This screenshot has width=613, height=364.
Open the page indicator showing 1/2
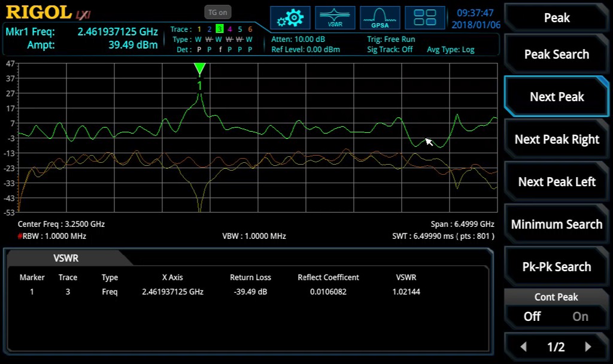pyautogui.click(x=556, y=347)
